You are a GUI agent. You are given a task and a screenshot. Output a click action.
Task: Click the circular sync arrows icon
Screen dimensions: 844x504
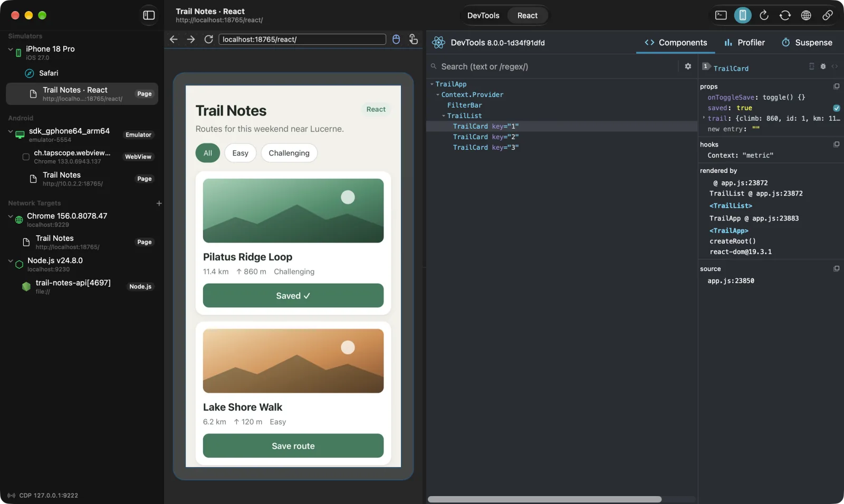tap(785, 15)
